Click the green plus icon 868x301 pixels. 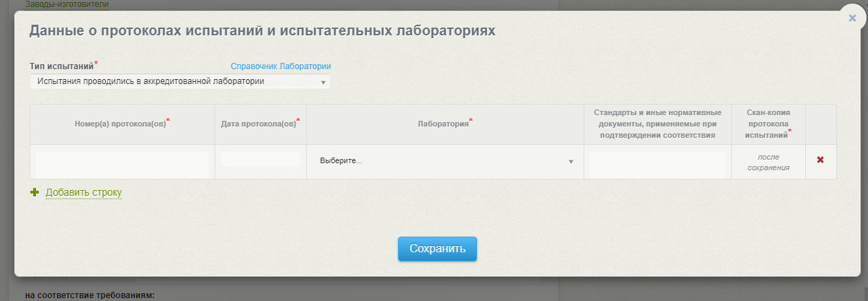35,192
